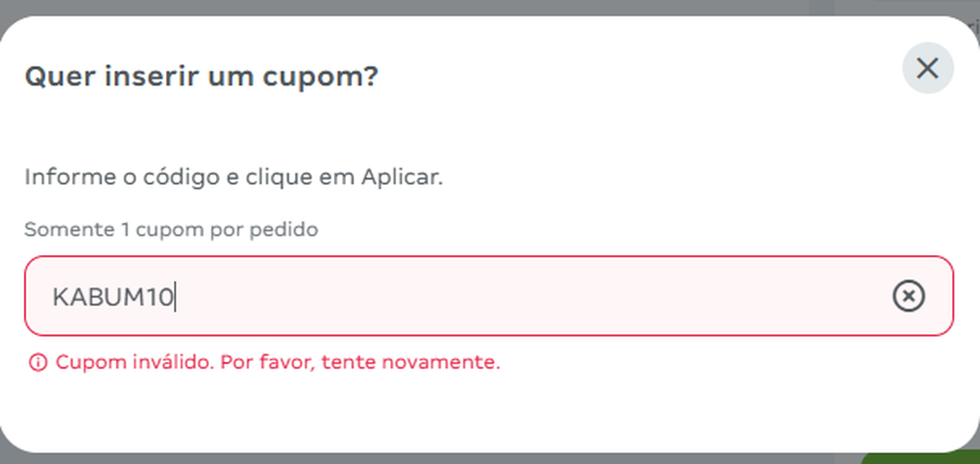Click the red error info icon
This screenshot has width=980, height=464.
tap(37, 363)
